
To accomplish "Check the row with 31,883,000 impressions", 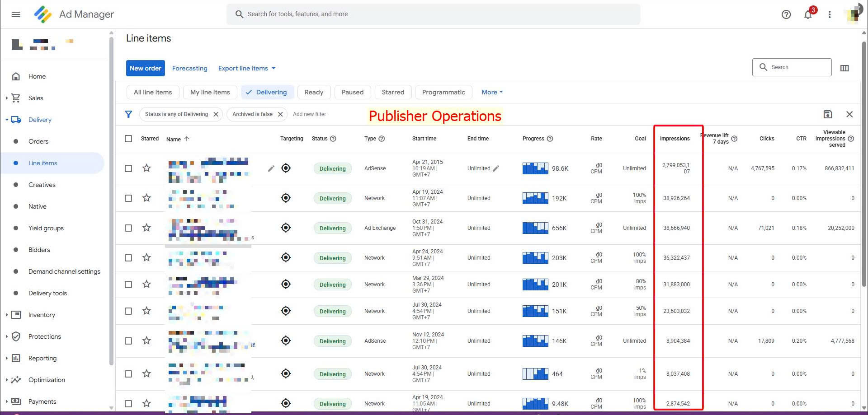I will [x=128, y=284].
